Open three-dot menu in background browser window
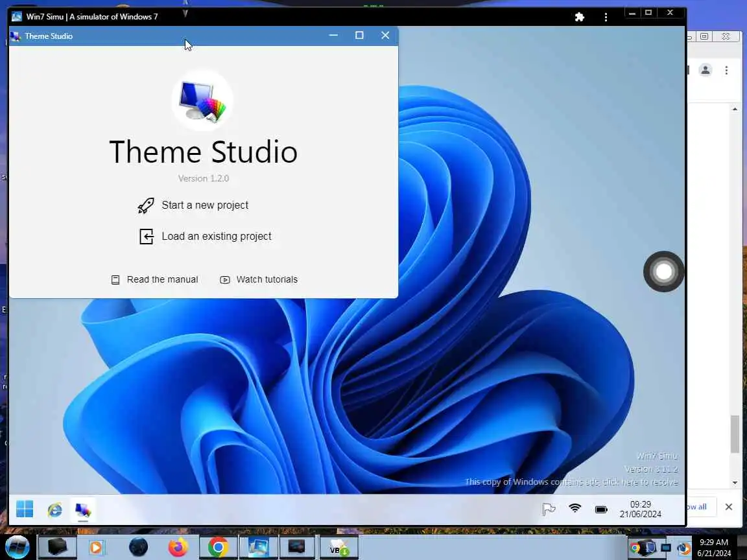Screen dimensions: 747x560 (x=726, y=71)
